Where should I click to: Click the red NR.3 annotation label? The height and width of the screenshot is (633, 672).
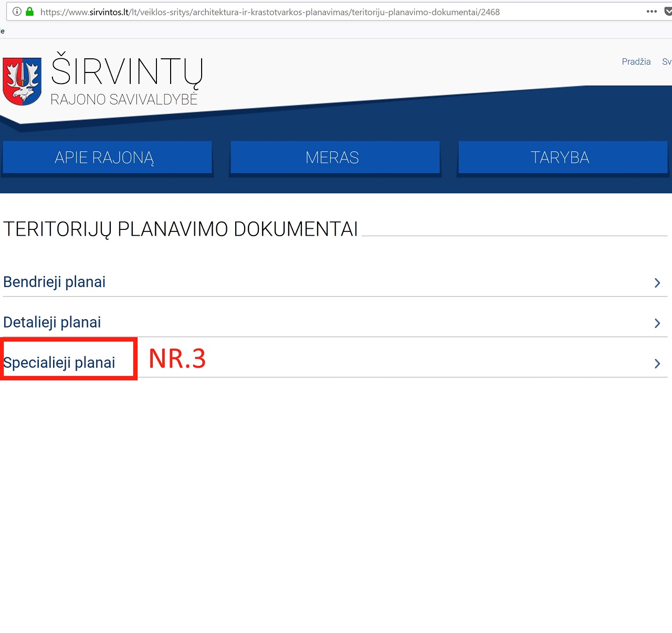[x=177, y=359]
